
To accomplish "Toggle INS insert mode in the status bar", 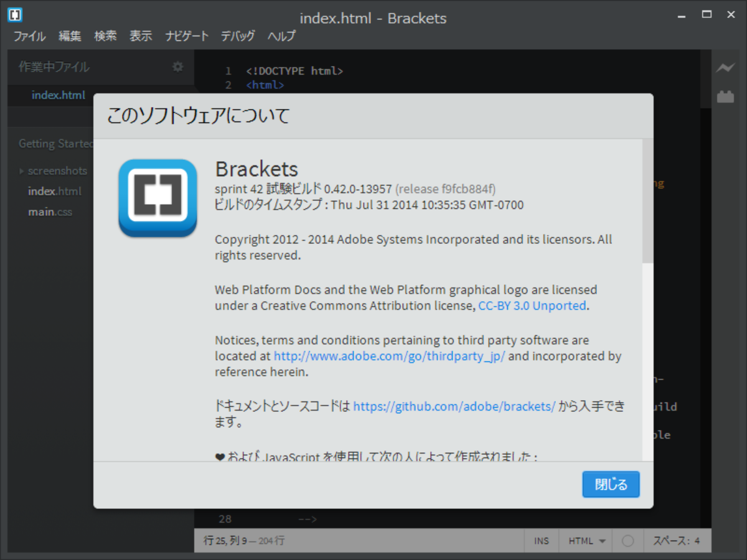I will coord(541,541).
